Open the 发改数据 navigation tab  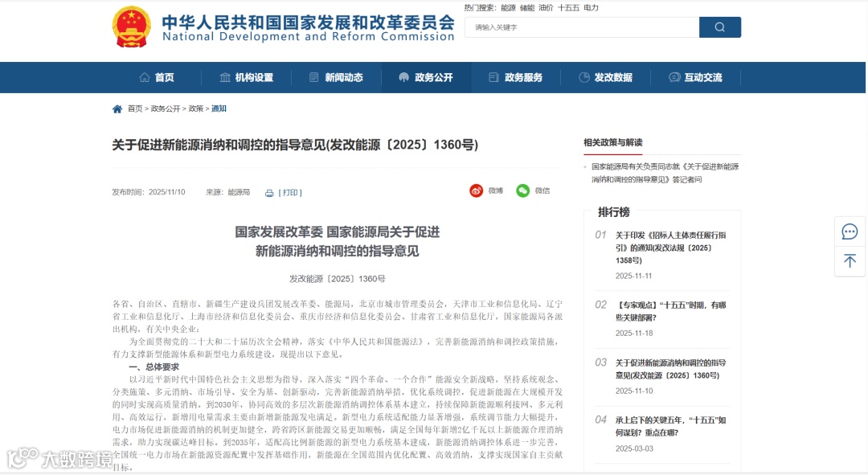click(606, 77)
